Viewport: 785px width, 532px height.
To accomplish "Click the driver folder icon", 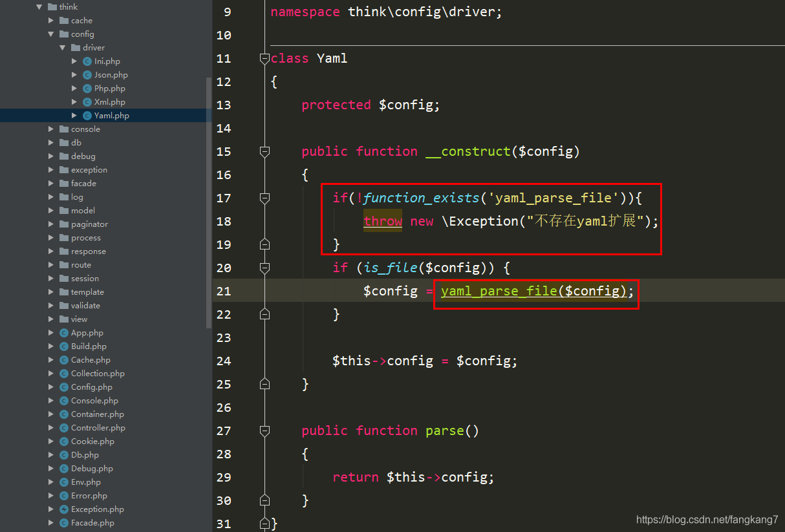I will coord(76,48).
